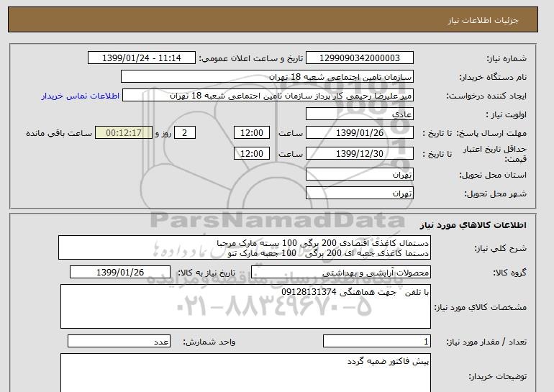The image size is (554, 392).
Task: Open the اطلاعات تماس خریدار link
Action: [x=81, y=96]
